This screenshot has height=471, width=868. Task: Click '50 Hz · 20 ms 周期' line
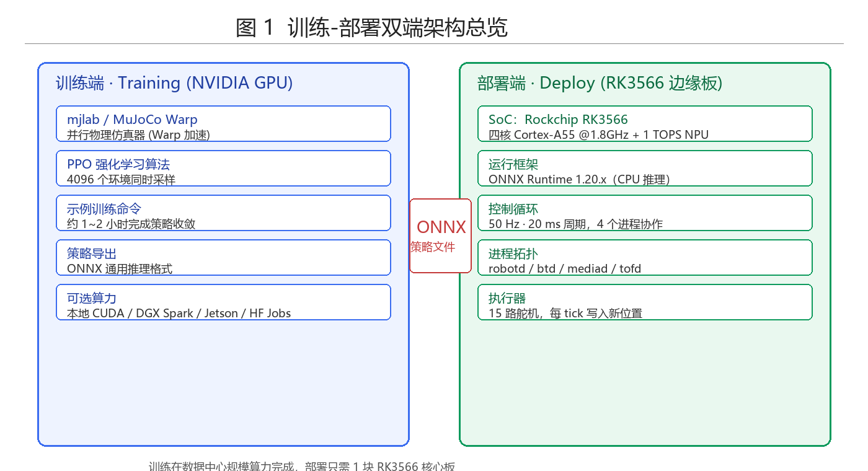pyautogui.click(x=575, y=224)
